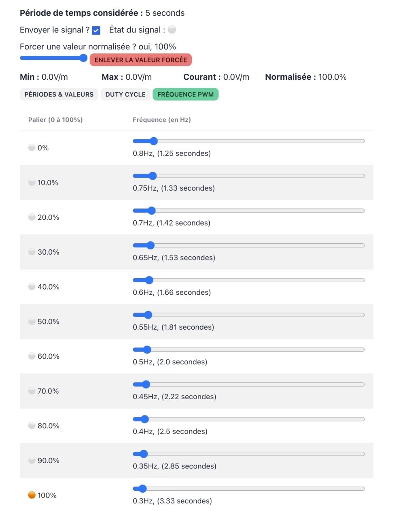Open the 'Périodes & Valeurs' tab

[59, 94]
